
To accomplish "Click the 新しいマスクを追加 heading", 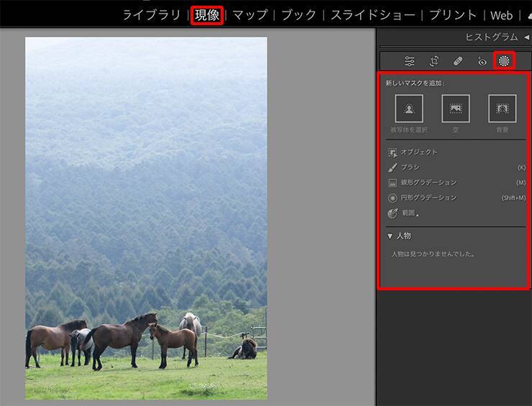I will click(x=416, y=83).
